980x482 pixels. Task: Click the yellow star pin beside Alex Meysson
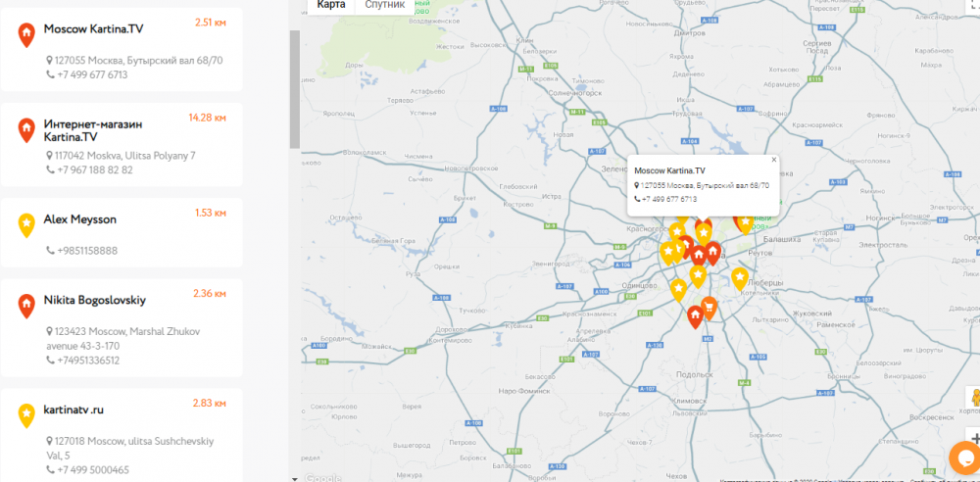click(25, 224)
